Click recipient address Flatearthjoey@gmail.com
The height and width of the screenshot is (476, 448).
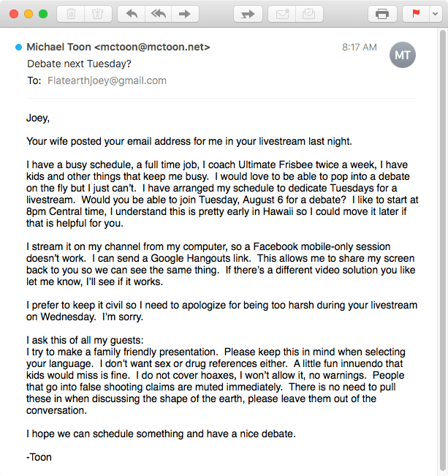click(x=107, y=80)
